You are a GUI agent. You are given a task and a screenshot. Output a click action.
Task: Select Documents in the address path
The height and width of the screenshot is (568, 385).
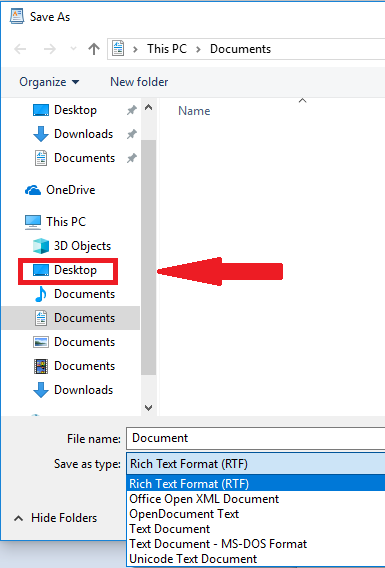pos(240,49)
